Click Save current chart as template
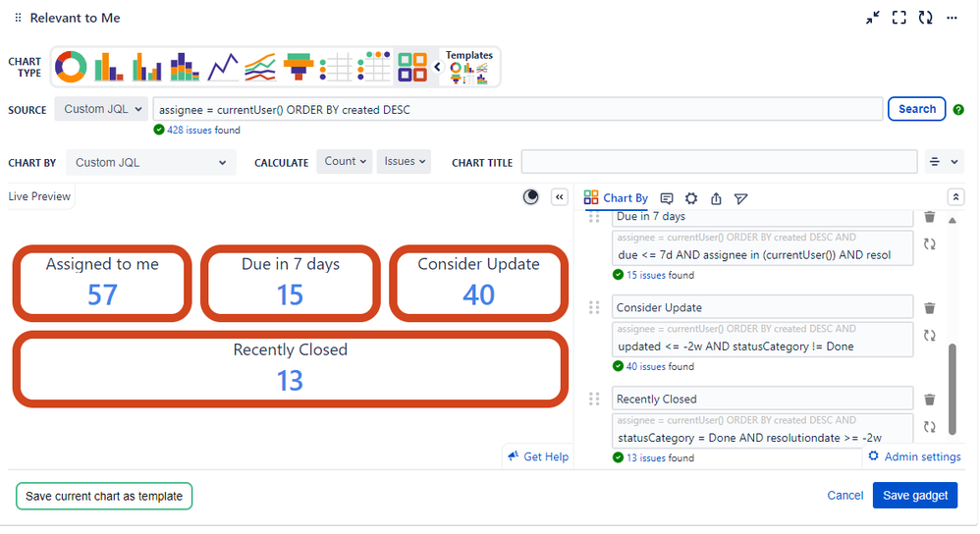This screenshot has height=534, width=980. click(104, 496)
